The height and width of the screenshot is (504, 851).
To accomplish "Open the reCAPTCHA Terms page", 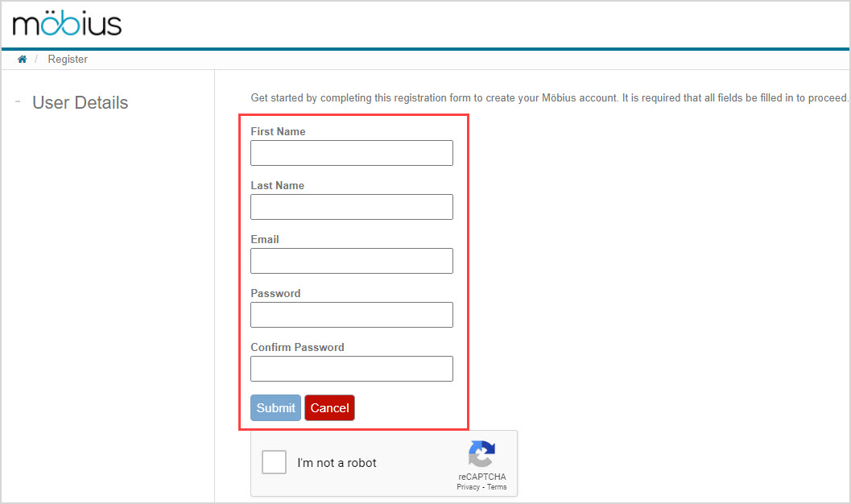I will 497,486.
